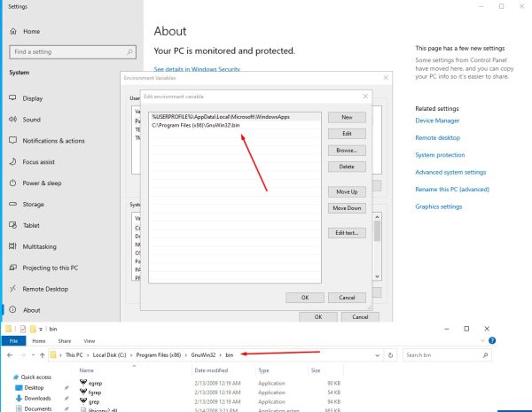Click the New button in dialog
Screen dimensions: 532x412
tap(347, 117)
